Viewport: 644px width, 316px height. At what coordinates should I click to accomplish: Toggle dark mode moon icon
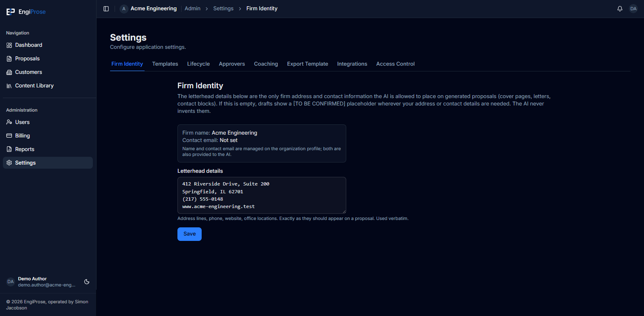pyautogui.click(x=87, y=282)
